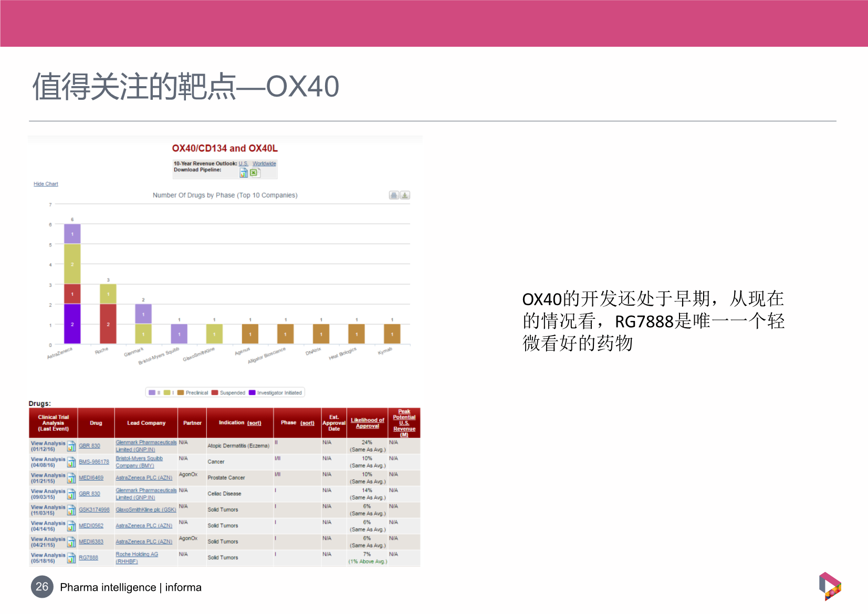Screen dimensions: 868x614
Task: Sort the table by Phase
Action: (x=307, y=423)
